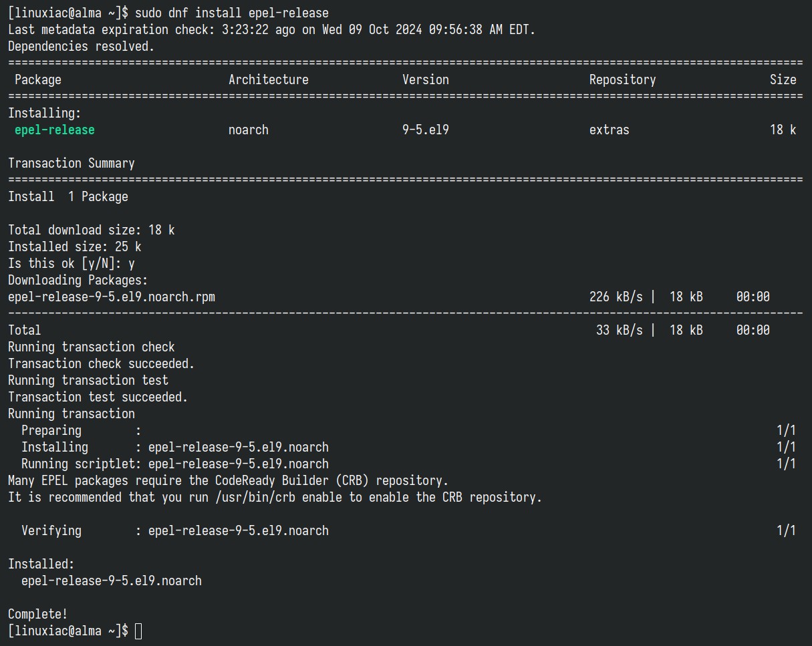Click the Size column header
The height and width of the screenshot is (646, 812).
coord(783,79)
